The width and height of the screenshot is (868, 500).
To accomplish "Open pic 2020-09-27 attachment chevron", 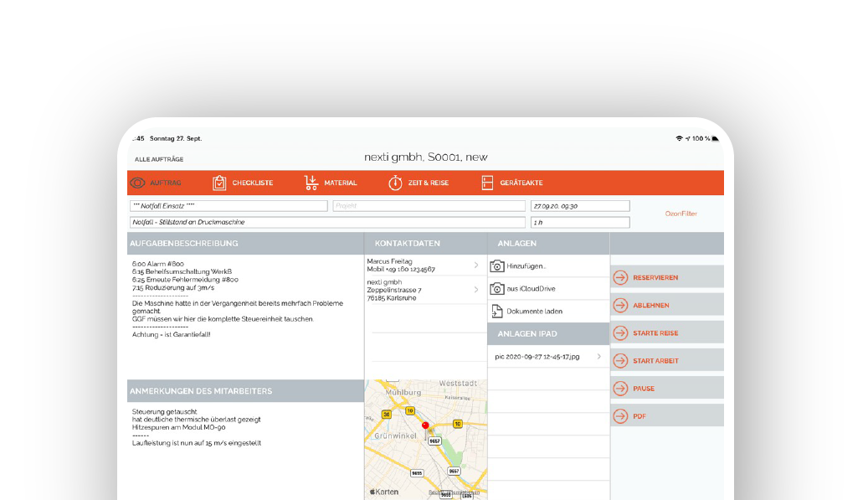I will pos(599,357).
